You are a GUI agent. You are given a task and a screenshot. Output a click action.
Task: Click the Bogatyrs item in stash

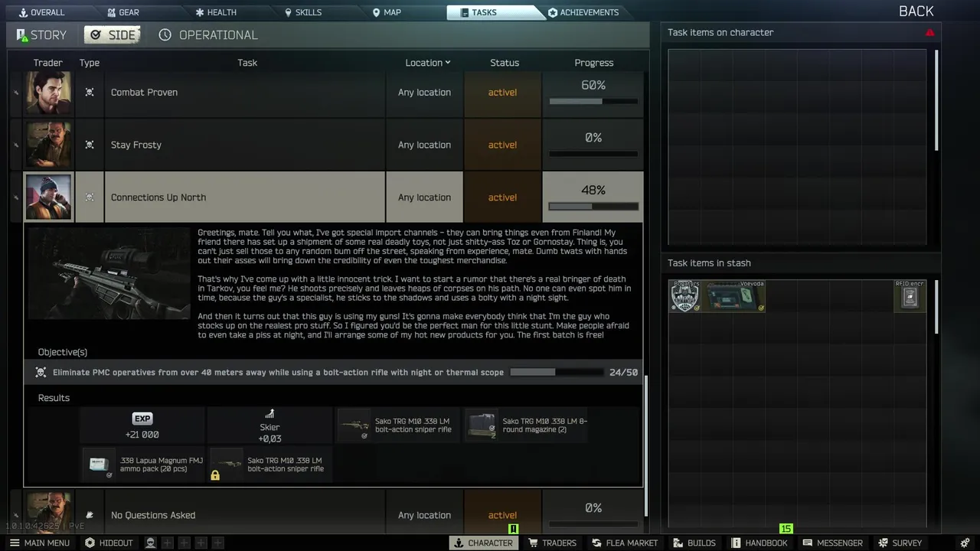[x=684, y=296]
